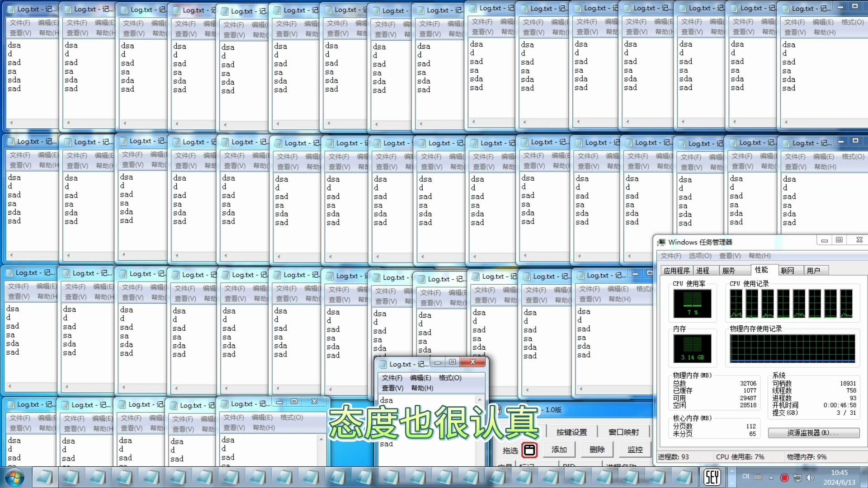
Task: Click the total memory value 32706
Action: pyautogui.click(x=748, y=383)
